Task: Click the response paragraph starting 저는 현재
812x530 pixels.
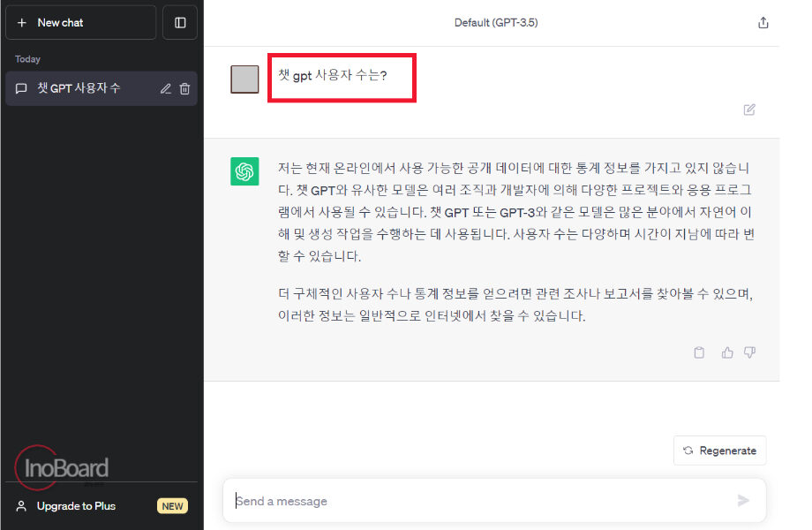Action: pyautogui.click(x=515, y=212)
